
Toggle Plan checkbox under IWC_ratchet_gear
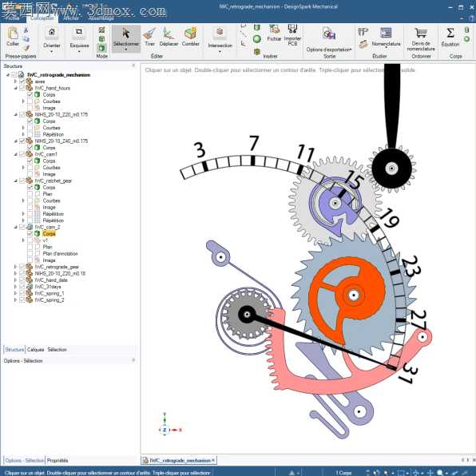click(30, 194)
